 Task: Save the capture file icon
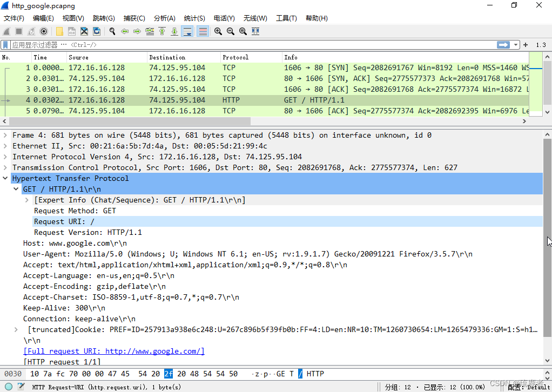coord(72,31)
